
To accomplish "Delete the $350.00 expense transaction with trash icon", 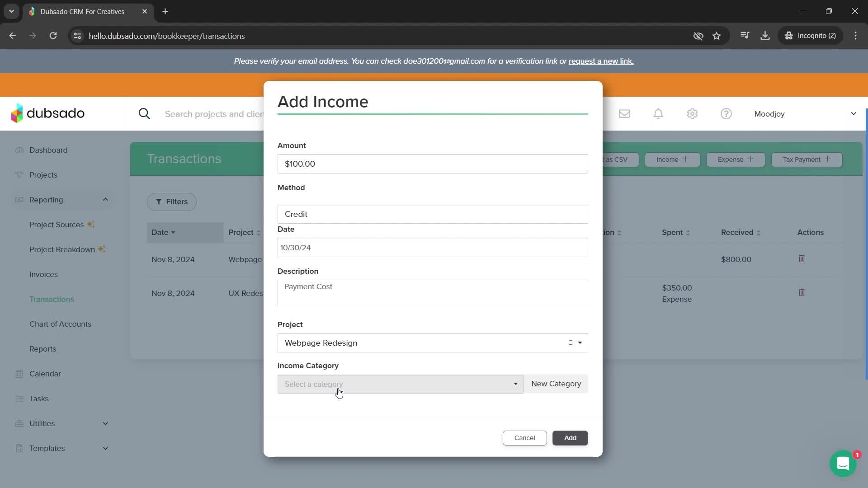I will pos(802,292).
